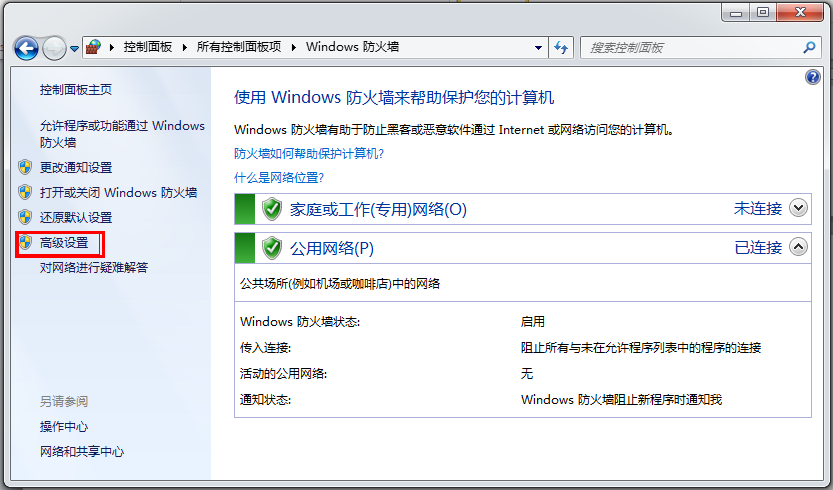Click green shield icon of 公用网络
The height and width of the screenshot is (490, 833).
(x=272, y=248)
